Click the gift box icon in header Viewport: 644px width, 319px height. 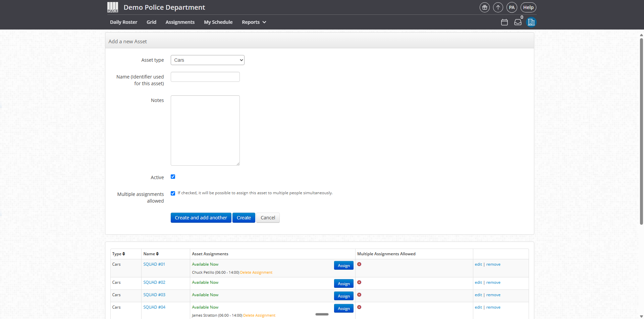click(484, 7)
